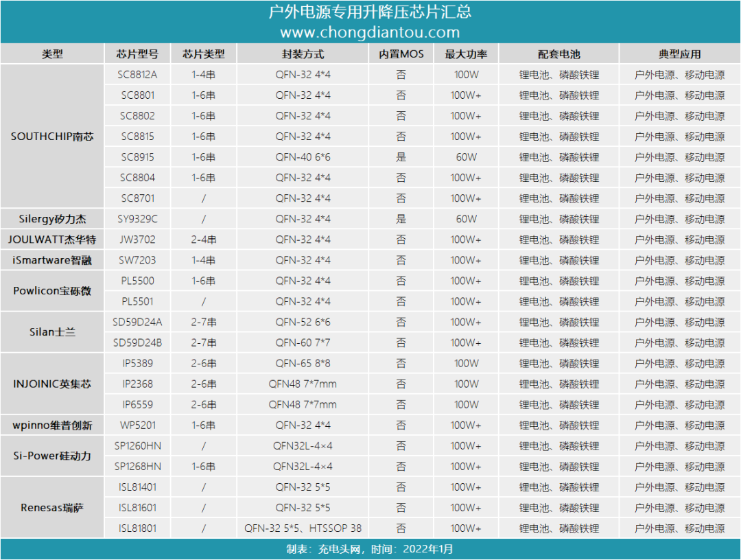Viewport: 741px width, 560px height.
Task: Select chip model PL5501
Action: tap(137, 301)
